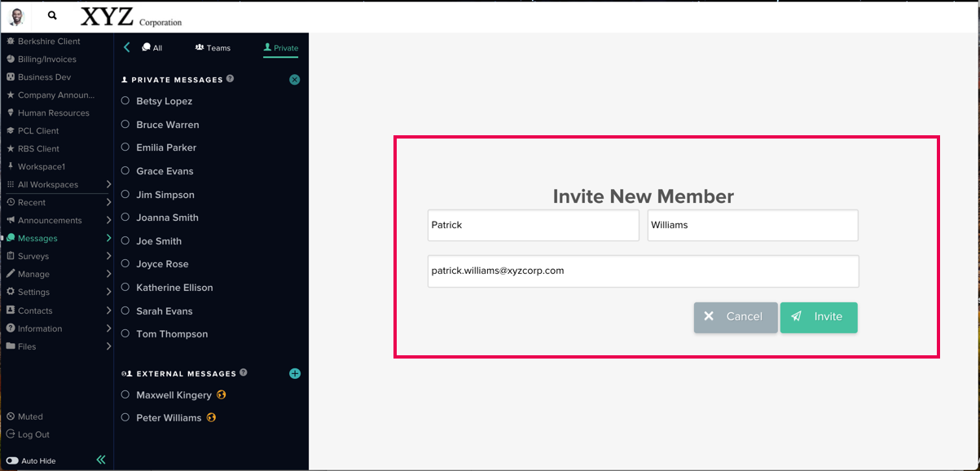Open external chat with Maxwell Kingery
980x471 pixels.
point(174,395)
